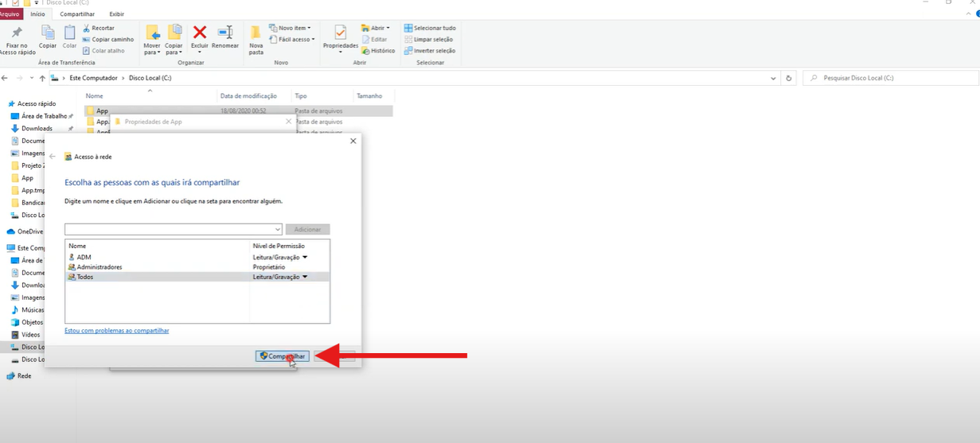980x443 pixels.
Task: Open permission dropdown for Todos
Action: (x=304, y=277)
